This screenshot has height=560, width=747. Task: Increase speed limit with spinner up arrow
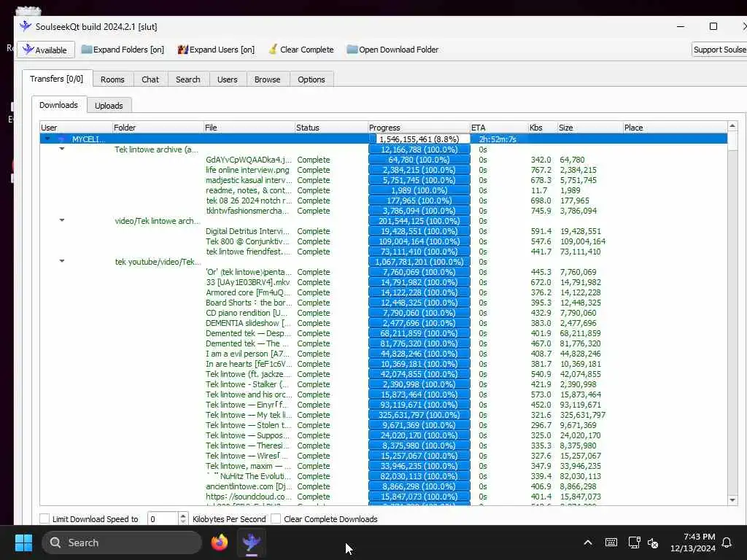[x=183, y=516]
